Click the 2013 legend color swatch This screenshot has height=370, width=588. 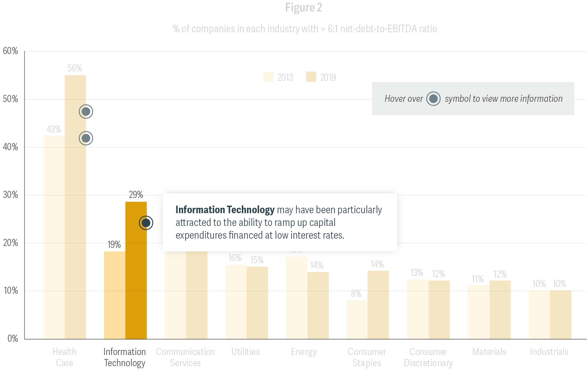click(268, 77)
